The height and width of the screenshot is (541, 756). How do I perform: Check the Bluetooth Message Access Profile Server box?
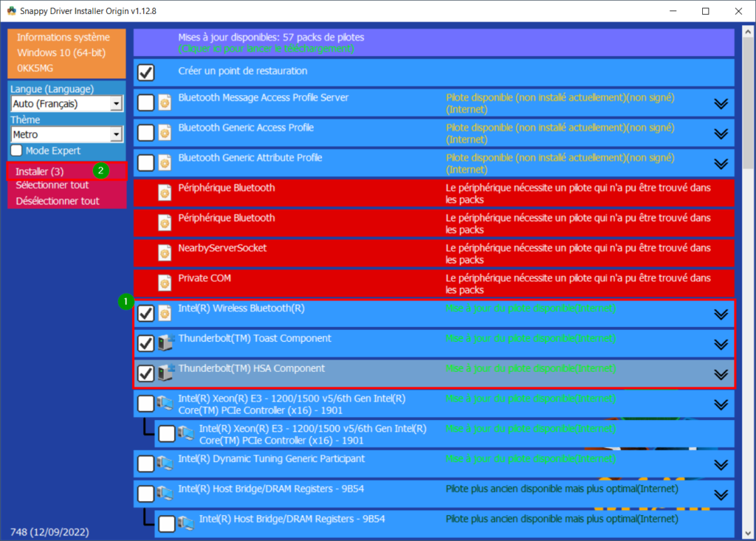point(145,103)
